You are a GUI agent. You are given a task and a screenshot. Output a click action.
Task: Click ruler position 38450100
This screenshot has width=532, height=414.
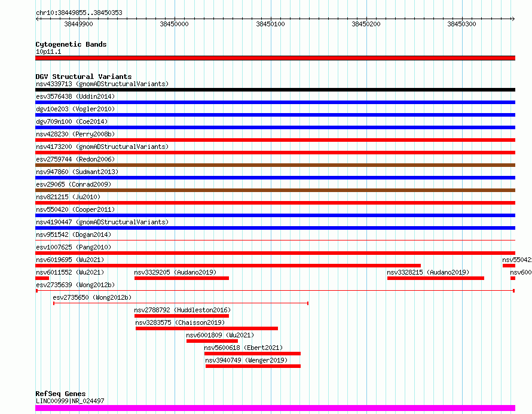[x=270, y=24]
